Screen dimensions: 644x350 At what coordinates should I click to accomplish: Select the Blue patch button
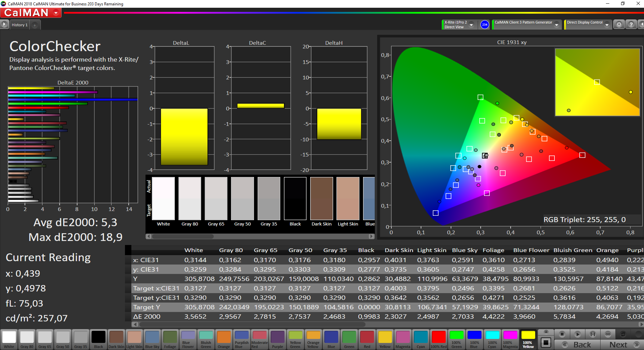[331, 340]
